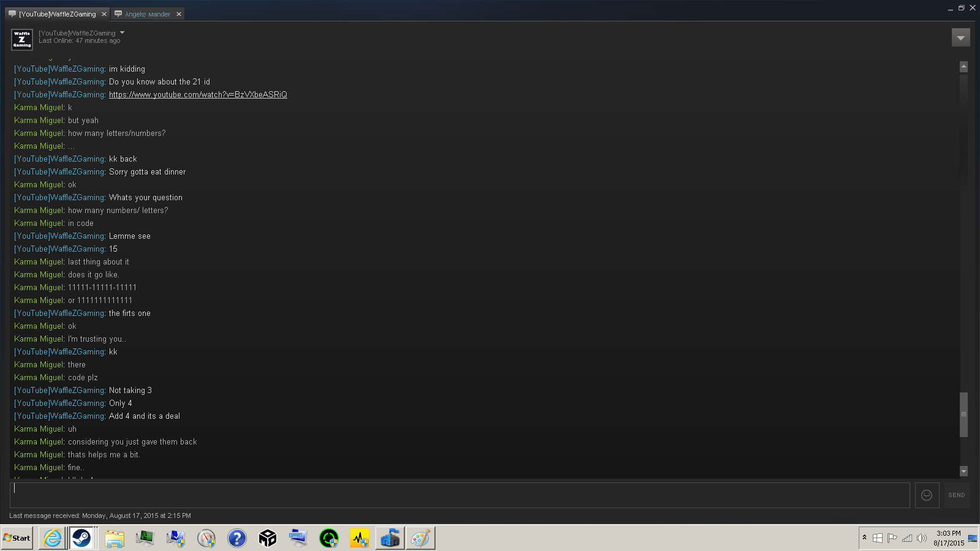Open the emoticon picker

pos(927,495)
